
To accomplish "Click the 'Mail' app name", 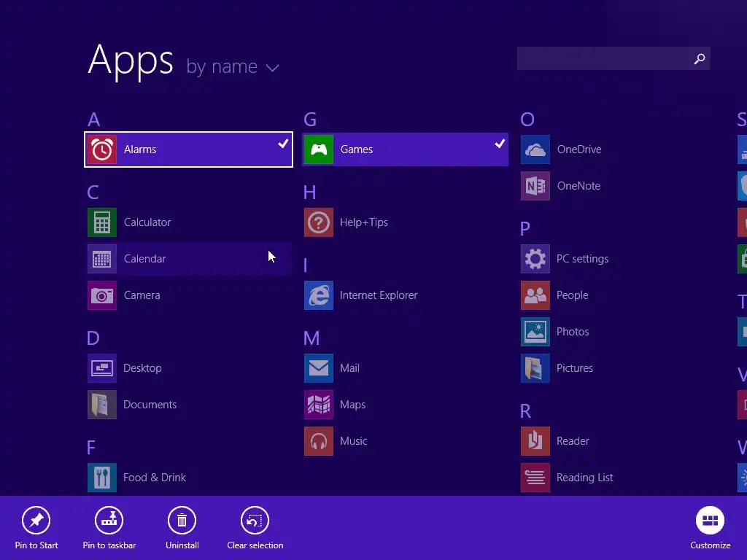I will point(349,368).
